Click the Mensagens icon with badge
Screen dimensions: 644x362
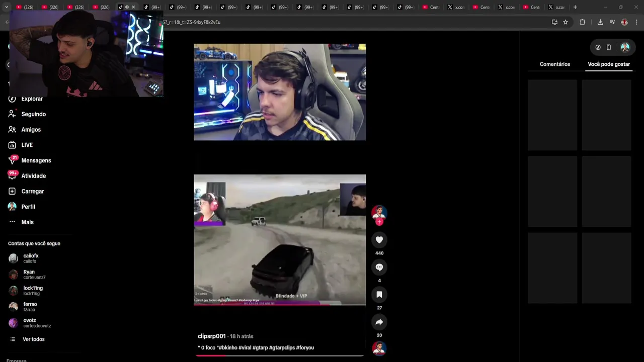(x=13, y=160)
